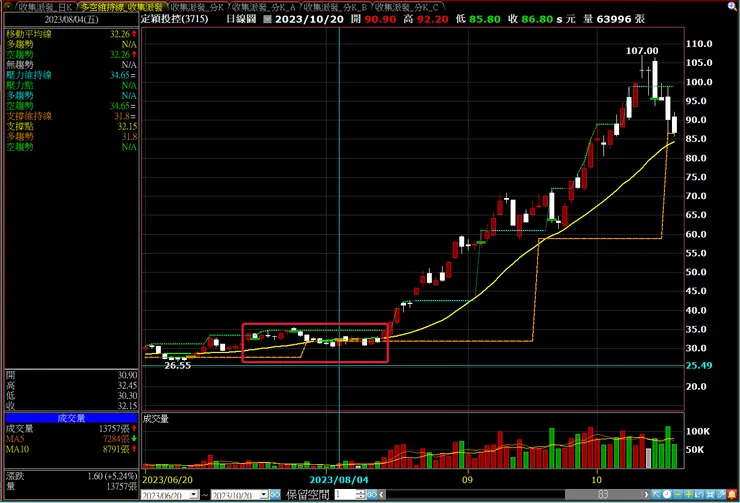Click the 成交量 13757張 value row
This screenshot has height=503, width=740.
[x=71, y=428]
